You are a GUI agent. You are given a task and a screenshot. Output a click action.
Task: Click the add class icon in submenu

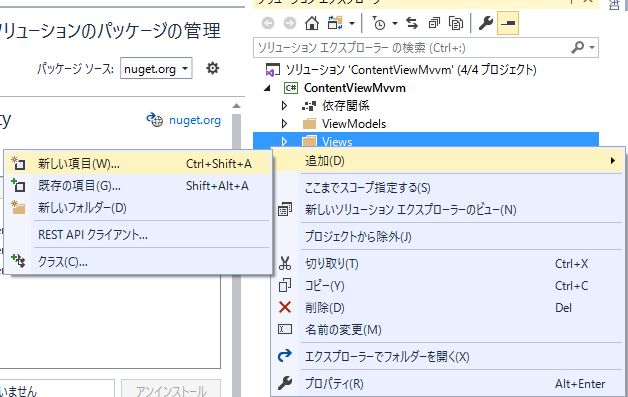(x=18, y=261)
